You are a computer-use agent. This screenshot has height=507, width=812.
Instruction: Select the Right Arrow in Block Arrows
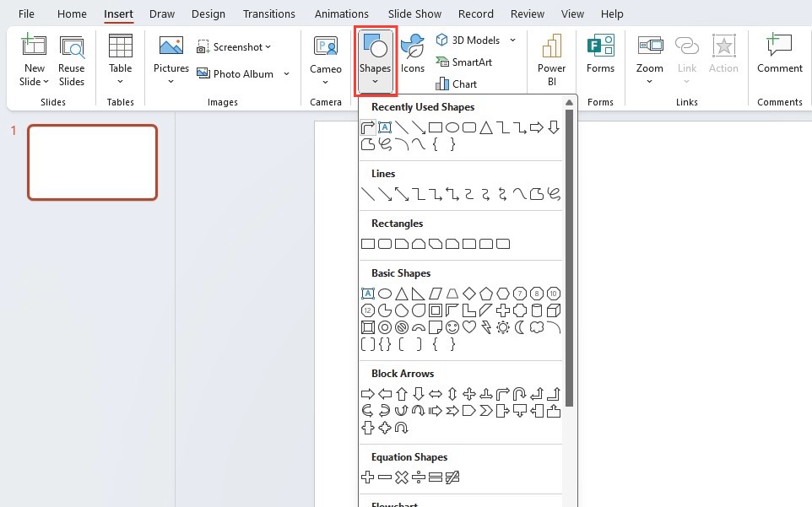(368, 394)
